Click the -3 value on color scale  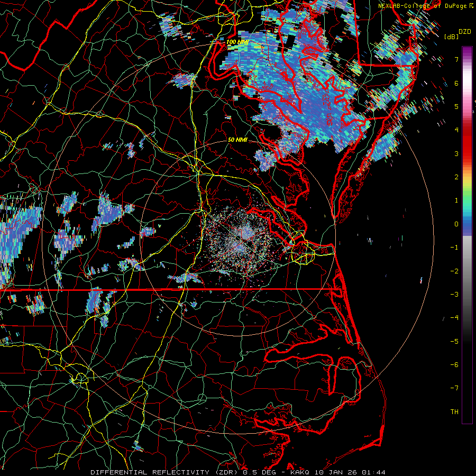[454, 294]
